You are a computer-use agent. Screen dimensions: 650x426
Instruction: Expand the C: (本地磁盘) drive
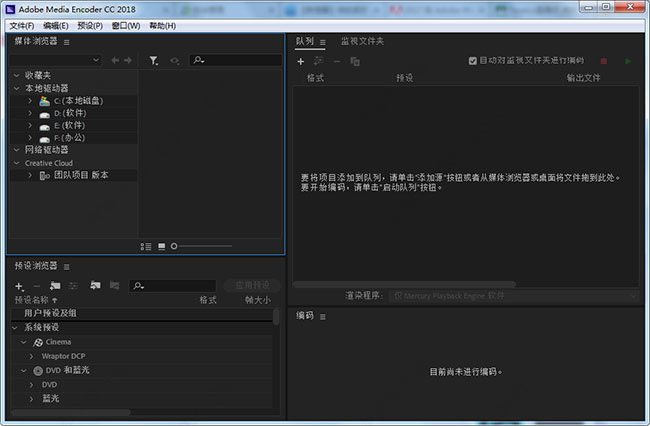[30, 101]
